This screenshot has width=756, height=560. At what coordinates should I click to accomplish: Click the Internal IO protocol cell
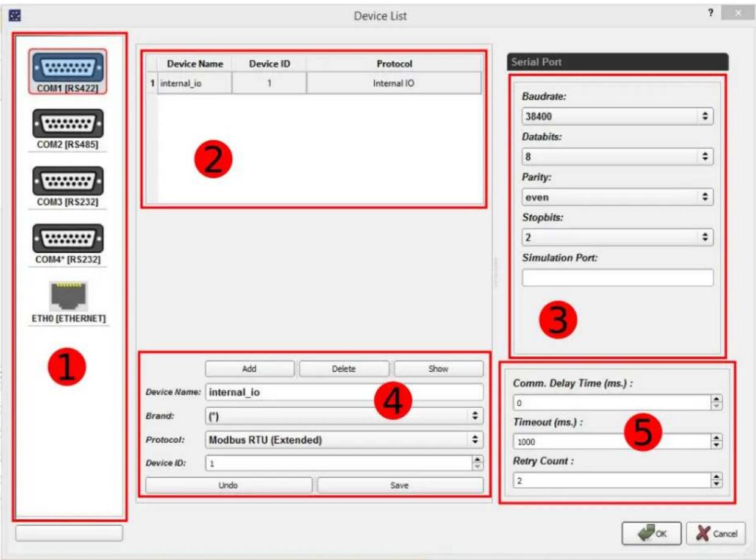click(x=394, y=83)
